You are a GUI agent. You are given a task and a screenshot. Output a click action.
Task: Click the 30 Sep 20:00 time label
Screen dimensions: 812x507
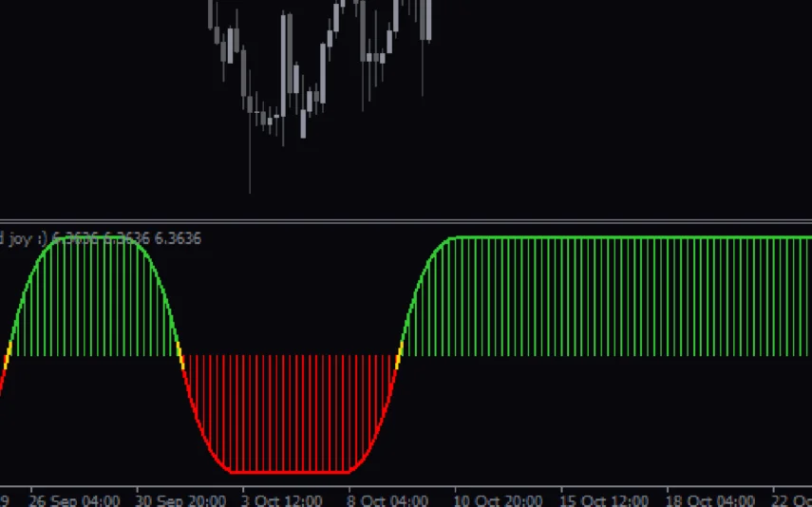(x=180, y=500)
